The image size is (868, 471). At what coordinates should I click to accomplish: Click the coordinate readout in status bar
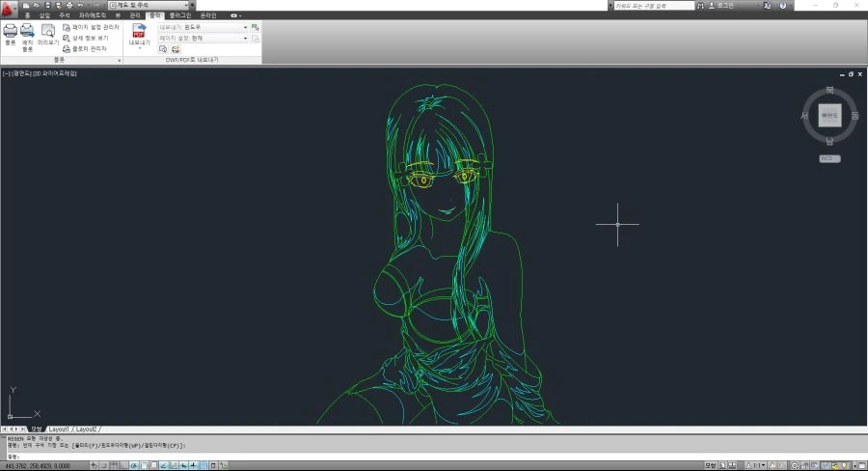pyautogui.click(x=37, y=466)
